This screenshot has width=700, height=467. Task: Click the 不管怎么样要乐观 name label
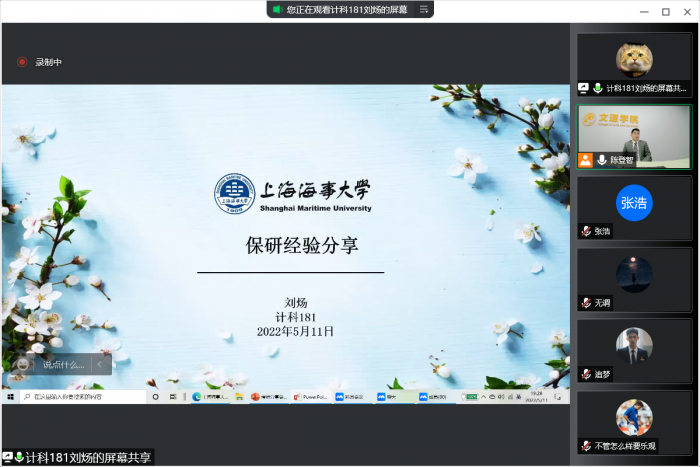[x=625, y=446]
